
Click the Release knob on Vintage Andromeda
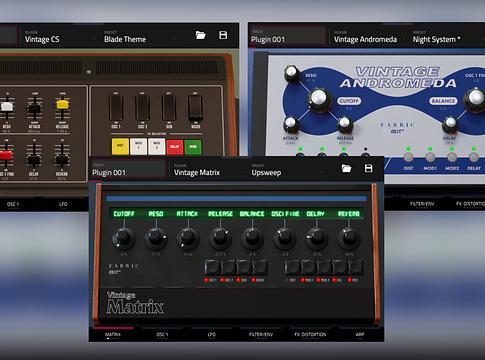[345, 124]
